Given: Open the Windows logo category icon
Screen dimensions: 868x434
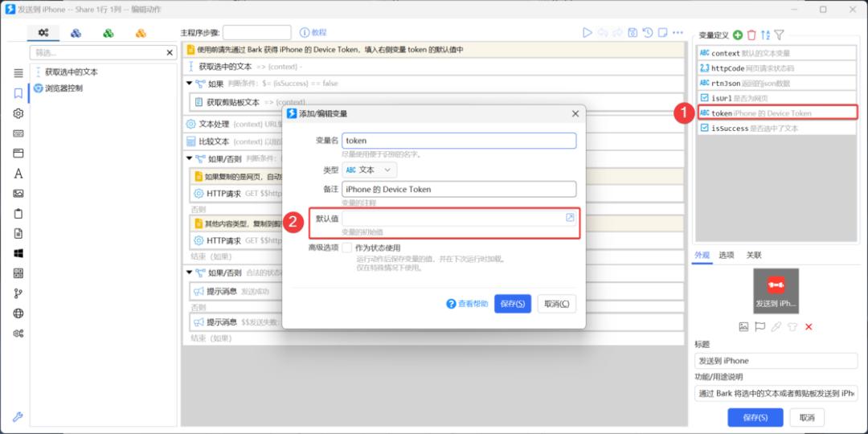Looking at the screenshot, I should pos(18,253).
